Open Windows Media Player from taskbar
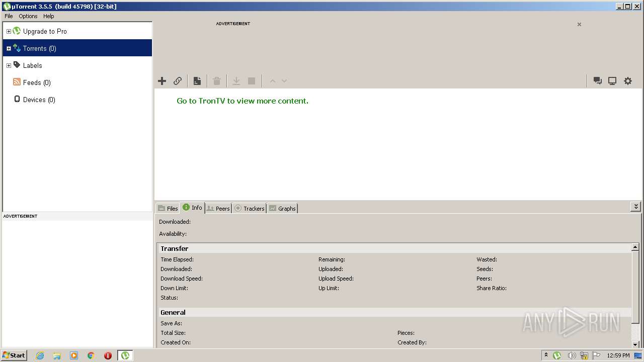The height and width of the screenshot is (362, 644). pyautogui.click(x=74, y=355)
